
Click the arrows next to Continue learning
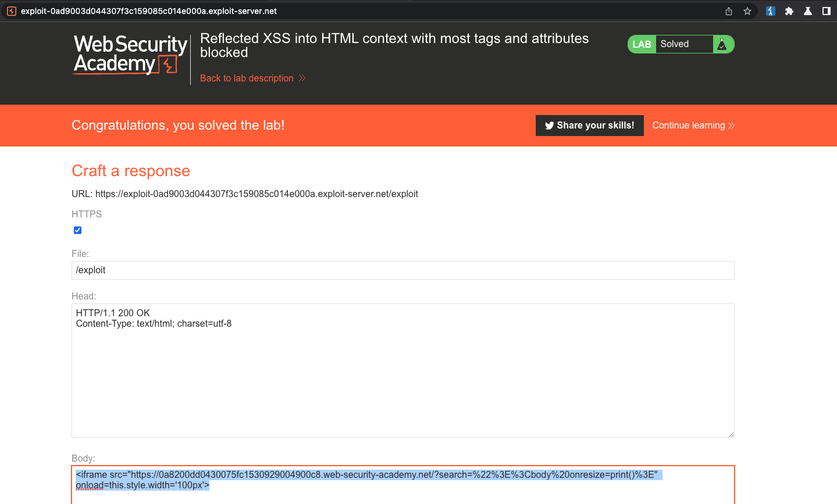pos(731,126)
